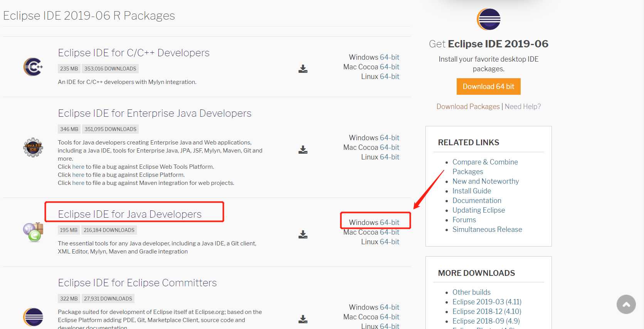
Task: Click the 351,095 DOWNLOADS badge
Action: pyautogui.click(x=110, y=129)
